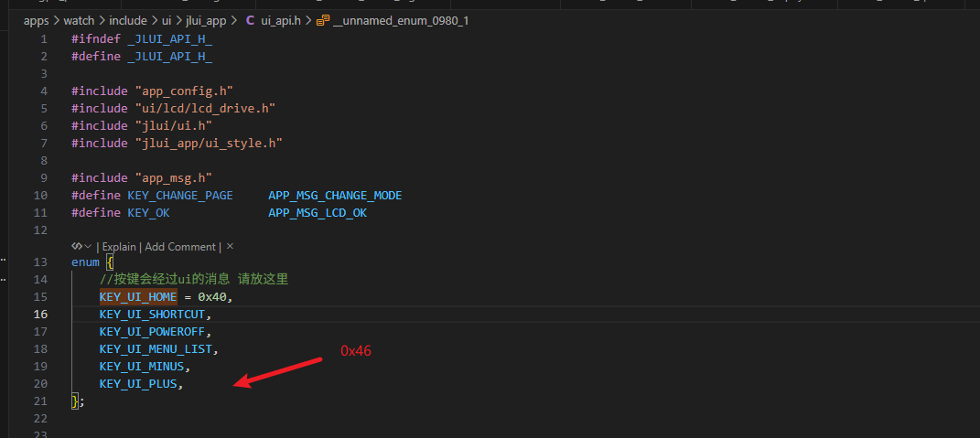Click the APP_MSG_LCD_OK identifier
This screenshot has height=438, width=980.
(318, 213)
